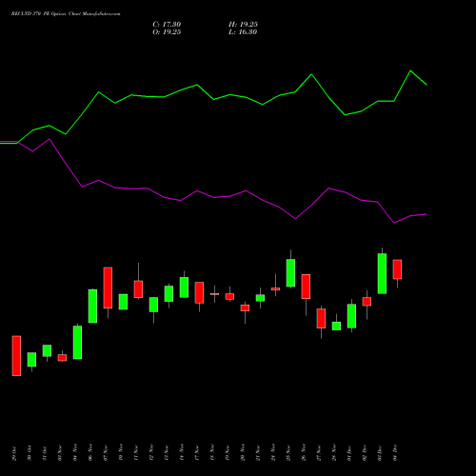Click the RECLTD 370 PE Option Chart title
476x476 pixels.
(66, 14)
